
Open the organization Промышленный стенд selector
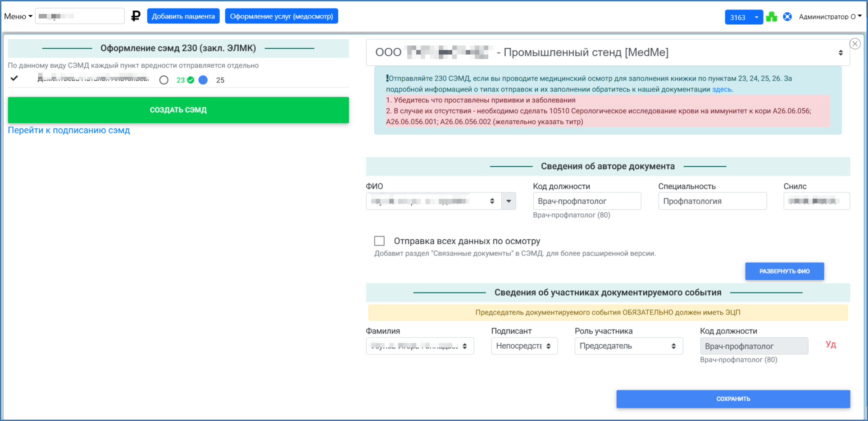[608, 52]
